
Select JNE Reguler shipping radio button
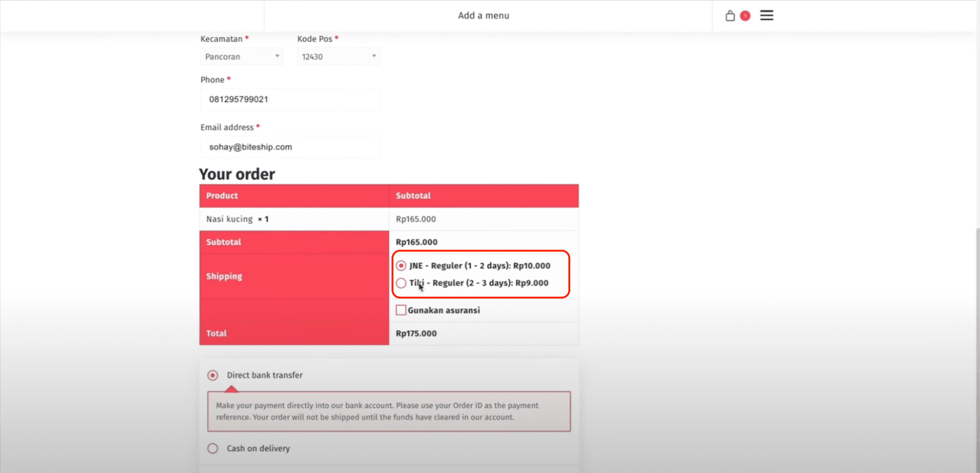click(x=401, y=265)
